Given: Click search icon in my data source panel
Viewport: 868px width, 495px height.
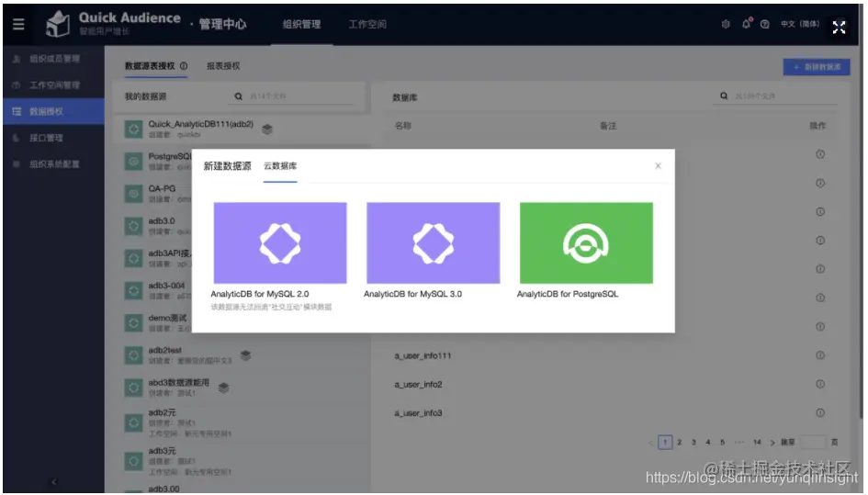Looking at the screenshot, I should point(238,96).
